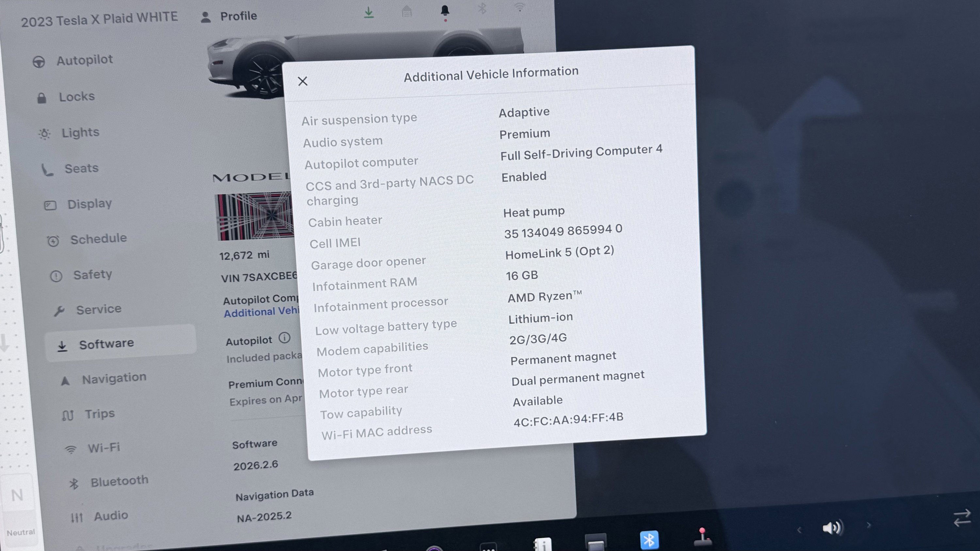Tap the software download arrow icon
980x551 pixels.
coord(368,12)
